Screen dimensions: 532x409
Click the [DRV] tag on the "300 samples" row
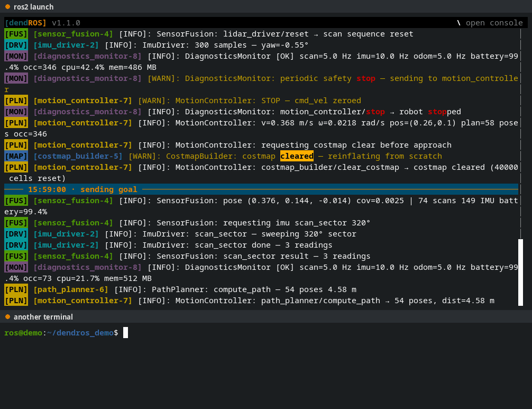[16, 45]
